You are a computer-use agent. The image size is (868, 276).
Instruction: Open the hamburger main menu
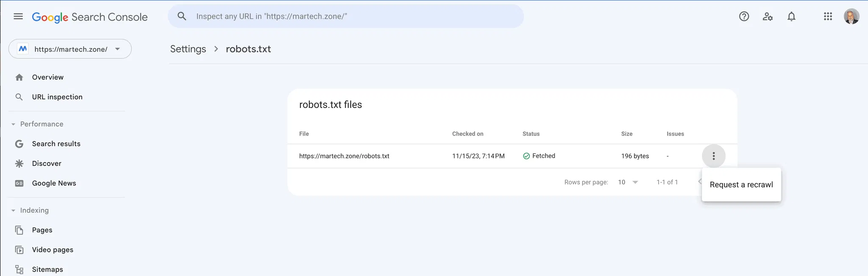(18, 17)
